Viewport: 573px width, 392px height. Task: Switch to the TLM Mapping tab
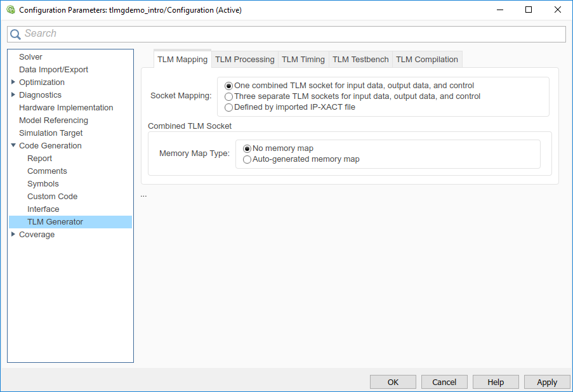[182, 59]
